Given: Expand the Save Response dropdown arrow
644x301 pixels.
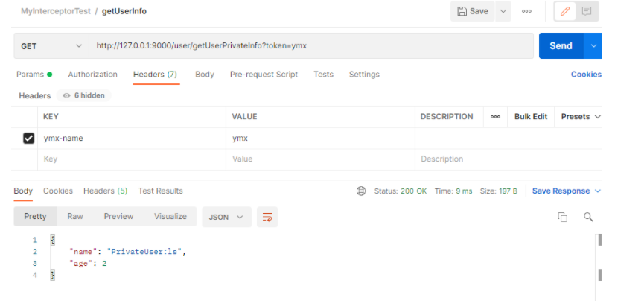Looking at the screenshot, I should tap(598, 191).
